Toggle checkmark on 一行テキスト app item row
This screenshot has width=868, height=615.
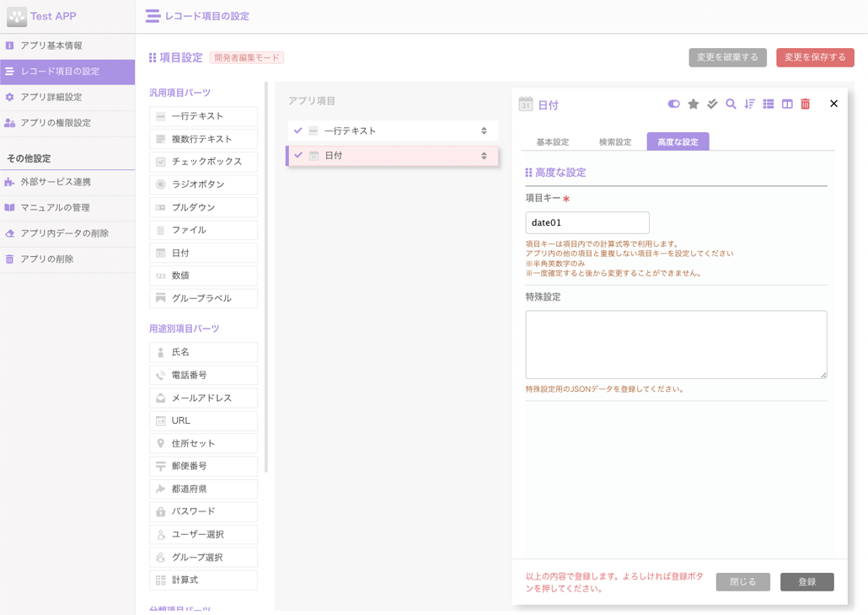(x=297, y=131)
